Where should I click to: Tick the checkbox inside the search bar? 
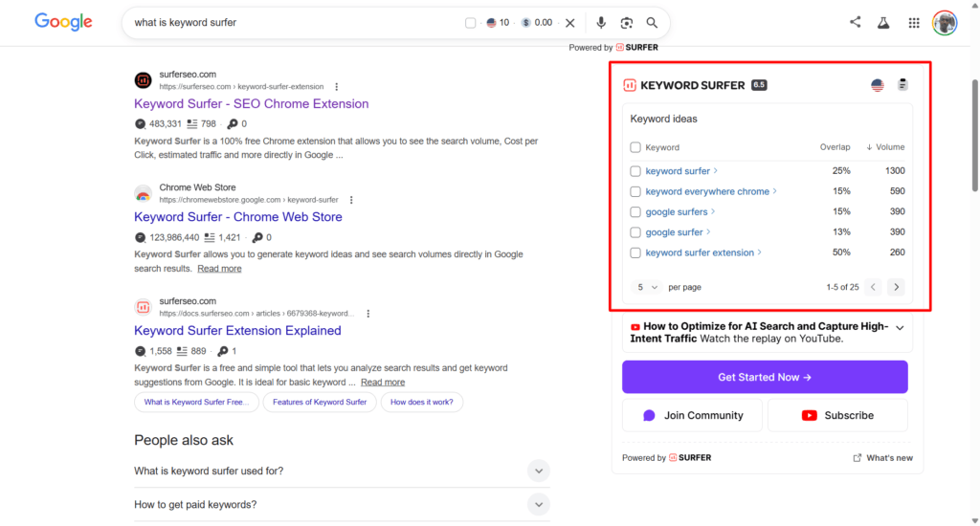coord(471,23)
